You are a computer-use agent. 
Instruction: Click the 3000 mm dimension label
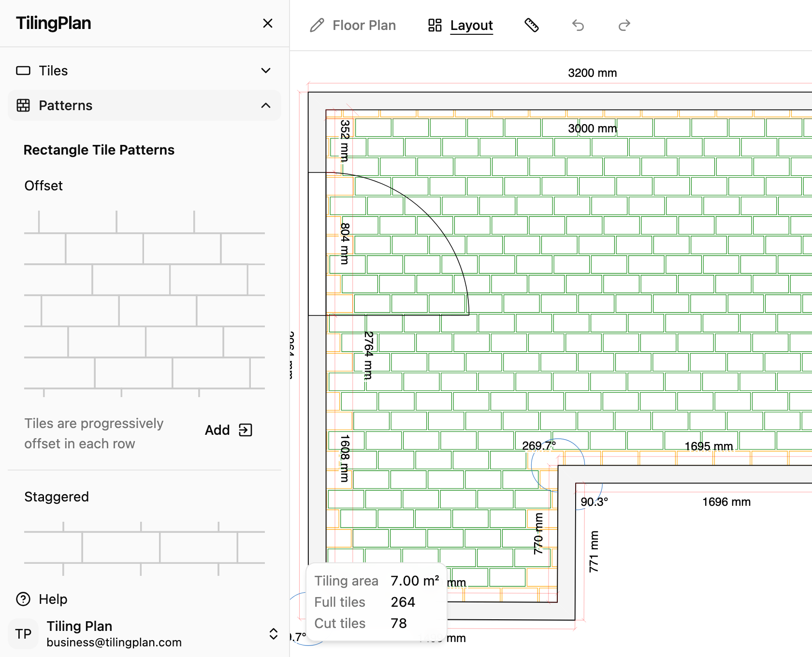tap(593, 129)
